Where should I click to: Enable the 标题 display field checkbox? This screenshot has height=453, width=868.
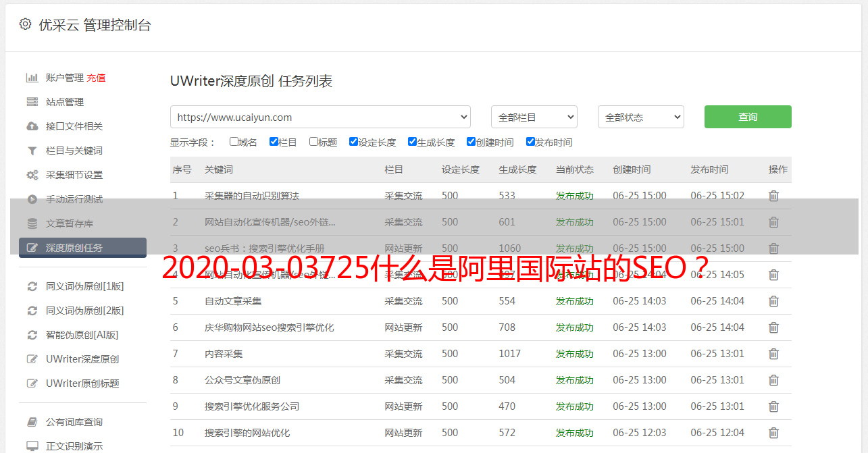pos(313,142)
